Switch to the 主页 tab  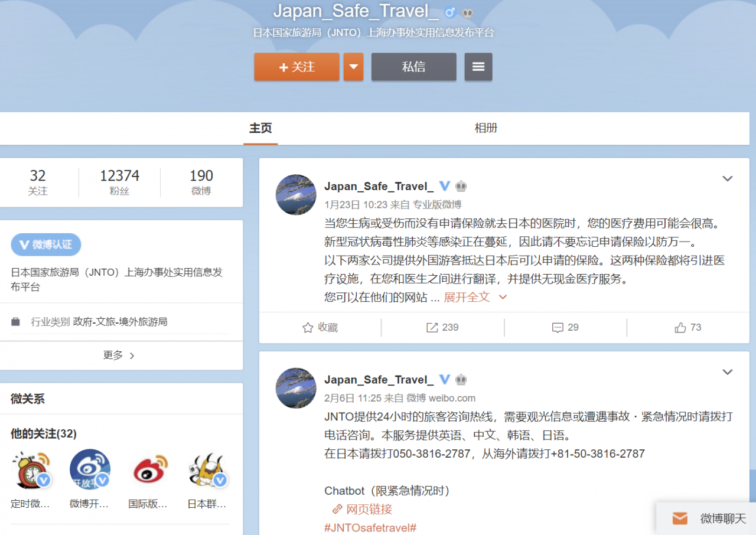(x=260, y=128)
